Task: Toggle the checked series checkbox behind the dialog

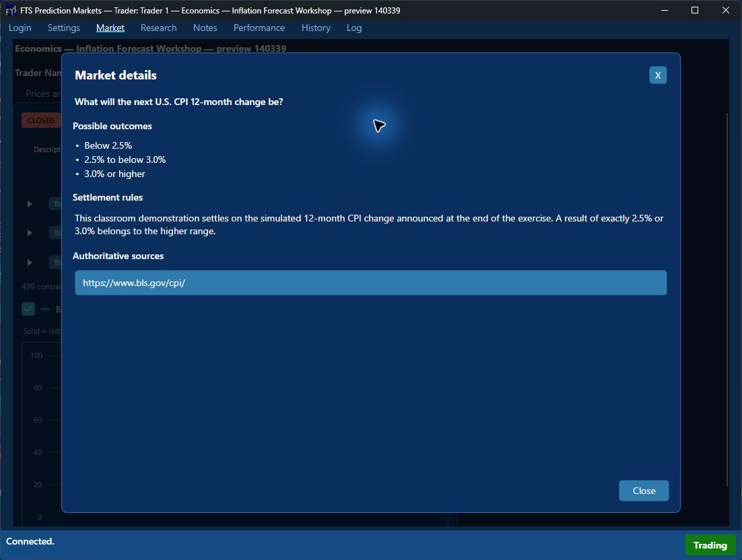Action: tap(28, 309)
